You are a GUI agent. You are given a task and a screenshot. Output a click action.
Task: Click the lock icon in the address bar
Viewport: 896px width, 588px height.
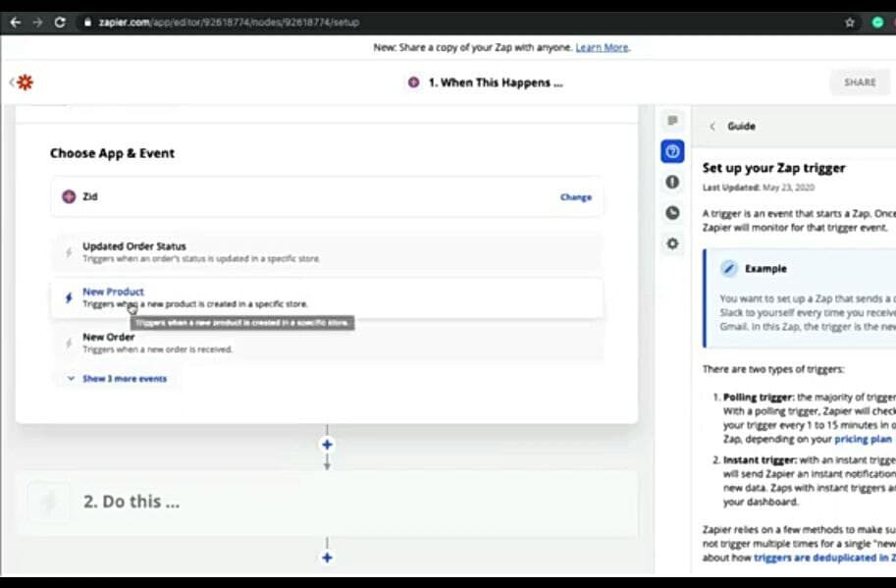[87, 23]
